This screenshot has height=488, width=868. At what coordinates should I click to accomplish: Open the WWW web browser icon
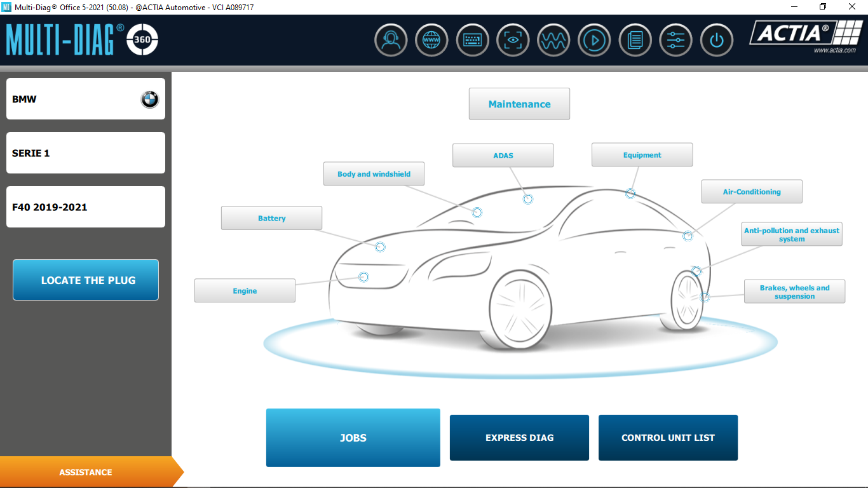point(431,40)
